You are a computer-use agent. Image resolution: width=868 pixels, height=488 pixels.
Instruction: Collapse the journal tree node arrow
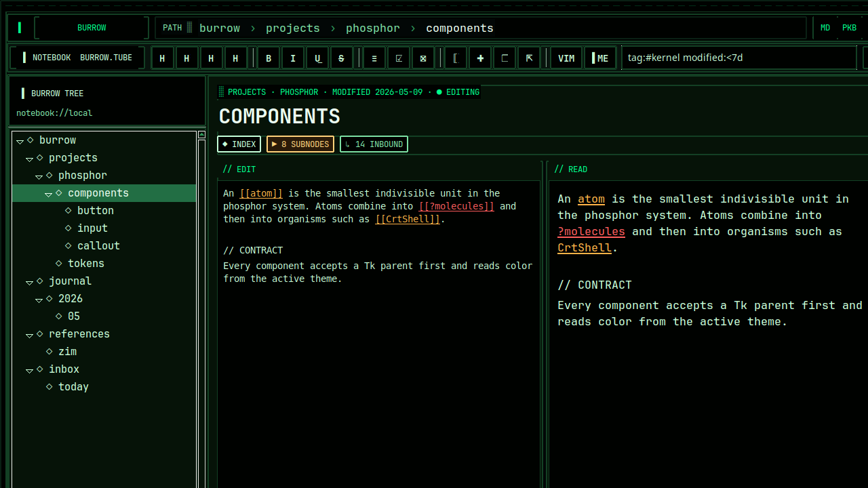click(x=30, y=282)
